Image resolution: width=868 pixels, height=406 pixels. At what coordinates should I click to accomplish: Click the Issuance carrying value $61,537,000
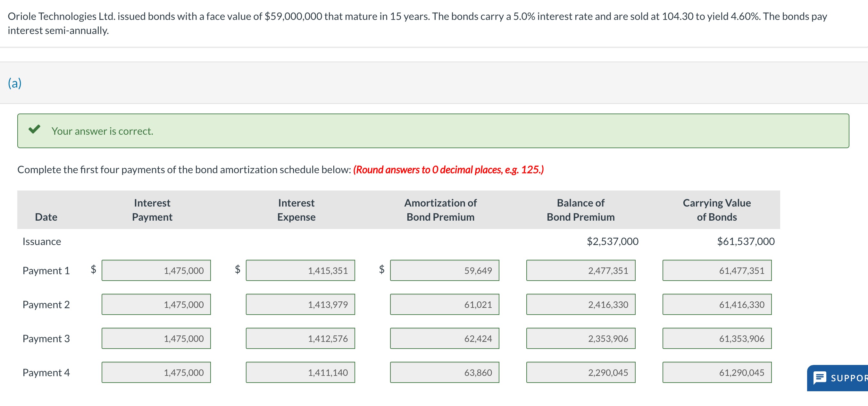click(746, 241)
